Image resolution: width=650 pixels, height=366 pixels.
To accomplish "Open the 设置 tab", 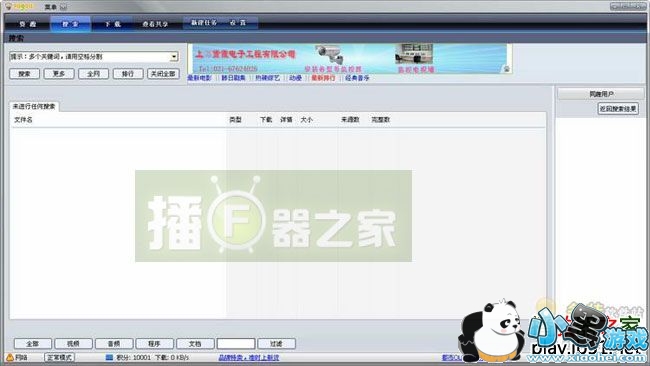I will [x=238, y=23].
